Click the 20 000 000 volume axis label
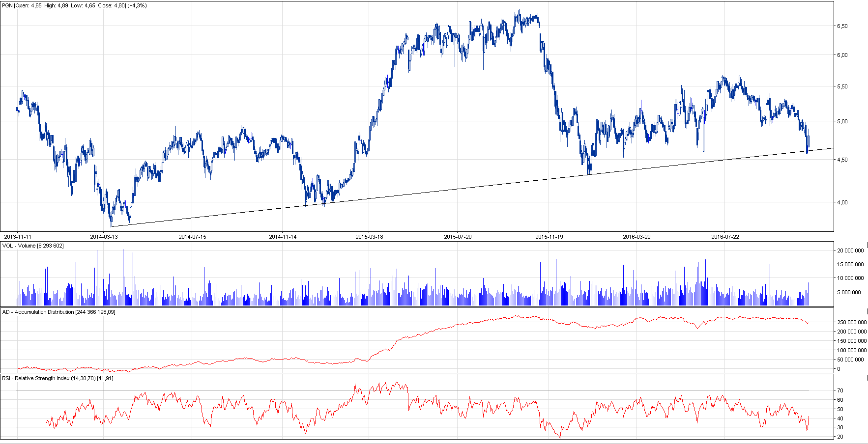The image size is (868, 444). [850, 250]
